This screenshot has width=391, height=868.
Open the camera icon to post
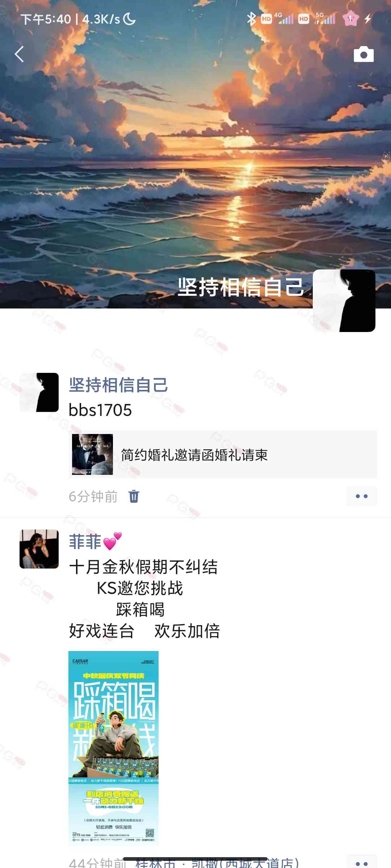point(363,54)
